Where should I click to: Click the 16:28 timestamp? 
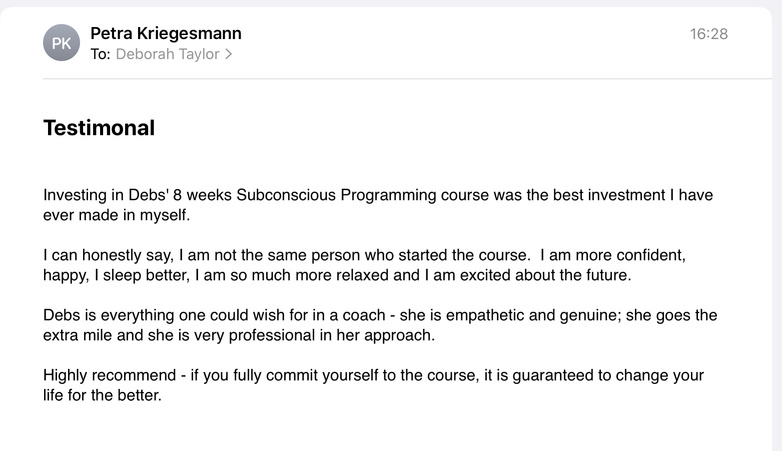coord(709,34)
